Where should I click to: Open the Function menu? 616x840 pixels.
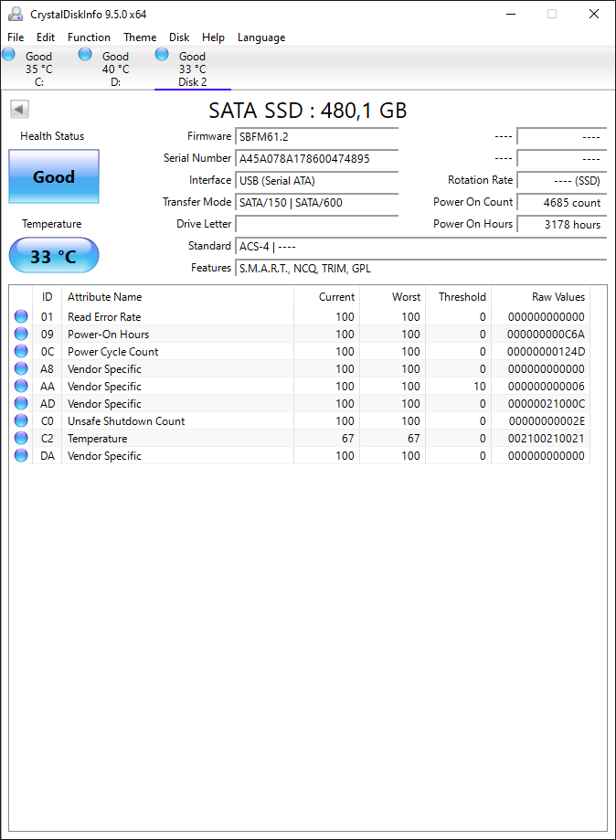[89, 37]
